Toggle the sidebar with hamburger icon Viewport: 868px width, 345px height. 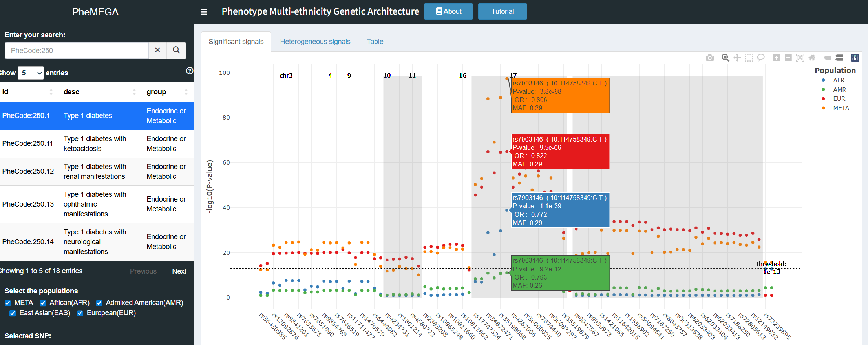click(x=204, y=12)
